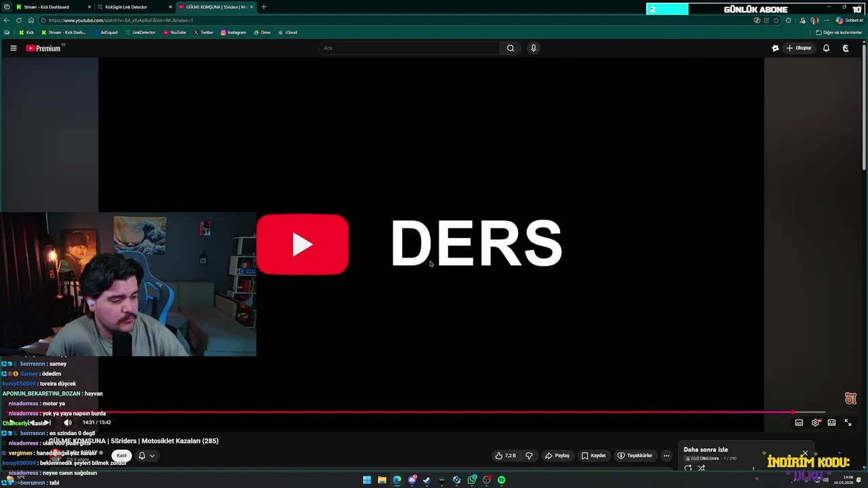The image size is (868, 488).
Task: Open the Instagram bookmark
Action: tap(233, 33)
